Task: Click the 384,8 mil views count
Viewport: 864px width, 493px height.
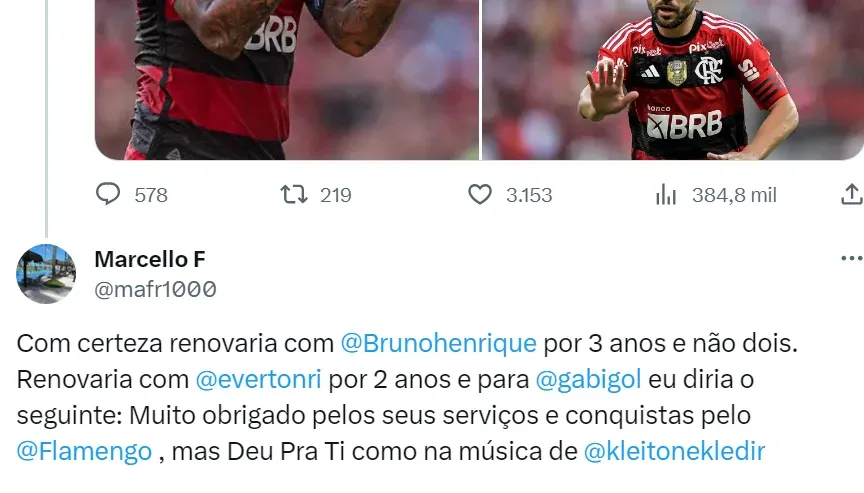Action: [735, 195]
